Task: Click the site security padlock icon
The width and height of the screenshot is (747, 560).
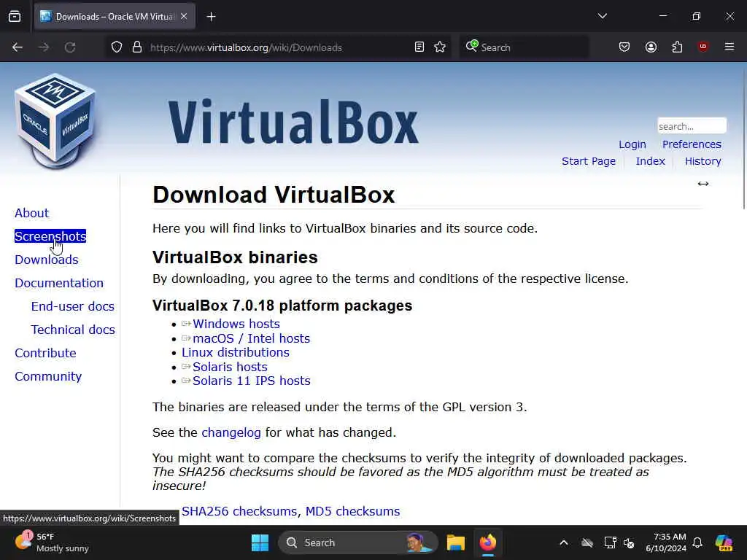Action: [137, 47]
